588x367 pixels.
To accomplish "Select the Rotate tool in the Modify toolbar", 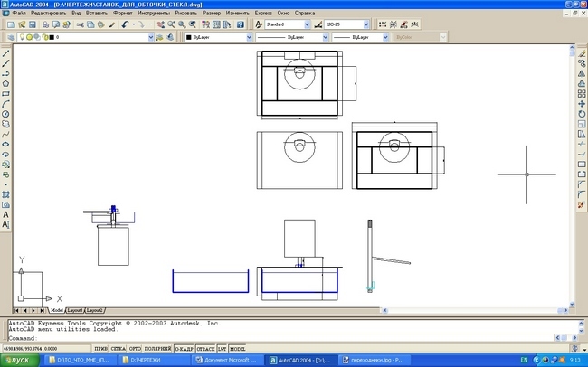I will (x=582, y=114).
